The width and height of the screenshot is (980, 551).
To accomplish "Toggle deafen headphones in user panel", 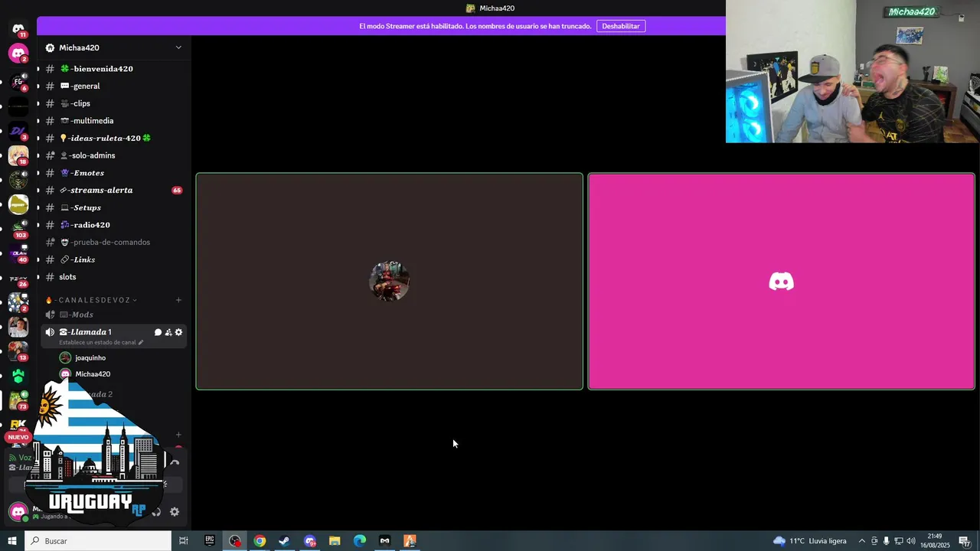I will pos(157,512).
